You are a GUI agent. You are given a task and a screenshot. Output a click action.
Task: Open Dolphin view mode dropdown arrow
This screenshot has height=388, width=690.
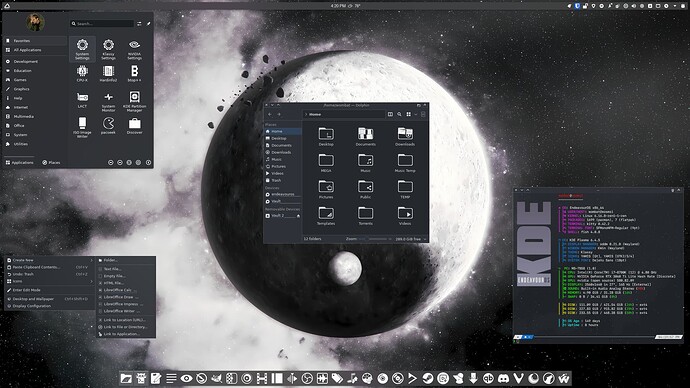coord(415,114)
